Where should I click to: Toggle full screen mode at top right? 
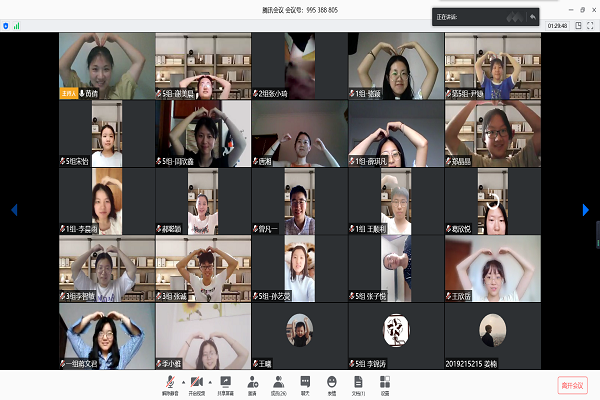tap(590, 25)
